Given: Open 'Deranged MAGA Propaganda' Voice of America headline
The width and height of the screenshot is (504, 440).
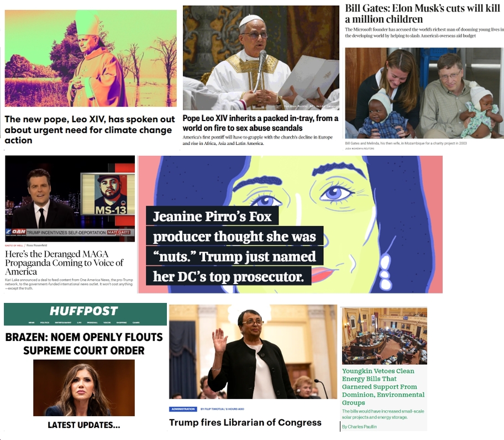Looking at the screenshot, I should (x=64, y=263).
